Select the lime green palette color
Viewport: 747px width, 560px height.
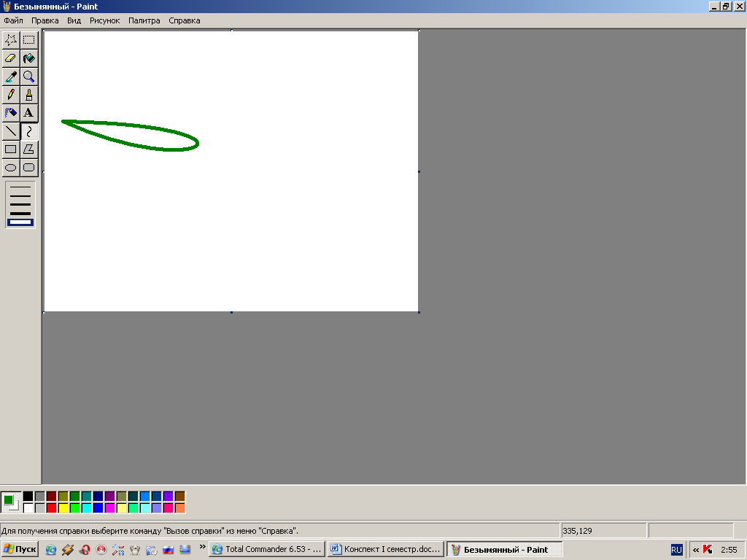pos(75,508)
